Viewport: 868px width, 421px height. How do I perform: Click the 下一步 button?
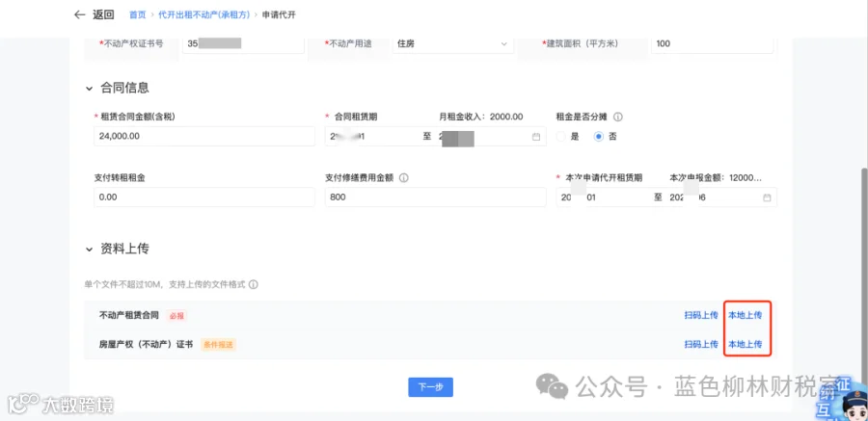point(431,387)
